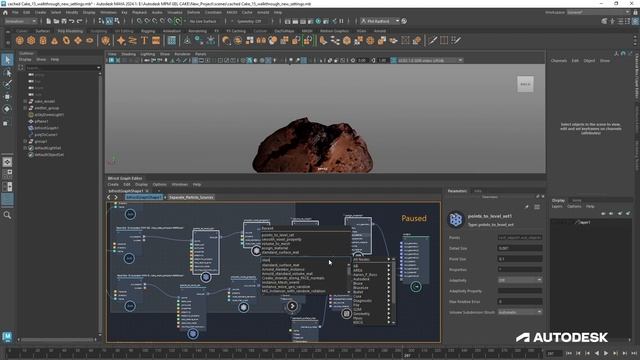Toggle the pause IPR button in status line
The height and width of the screenshot is (360, 640).
[342, 21]
